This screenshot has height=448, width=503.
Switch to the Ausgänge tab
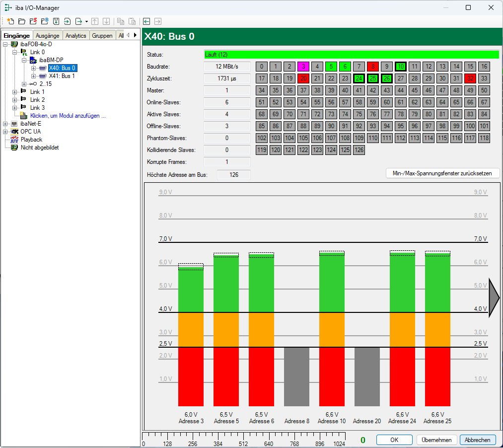click(x=48, y=36)
